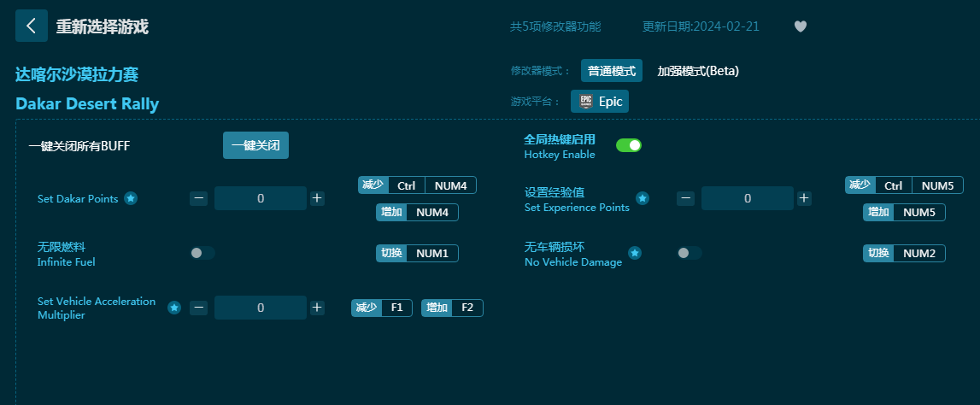Click the Set Vehicle Acceleration Multiplier label

tap(97, 308)
